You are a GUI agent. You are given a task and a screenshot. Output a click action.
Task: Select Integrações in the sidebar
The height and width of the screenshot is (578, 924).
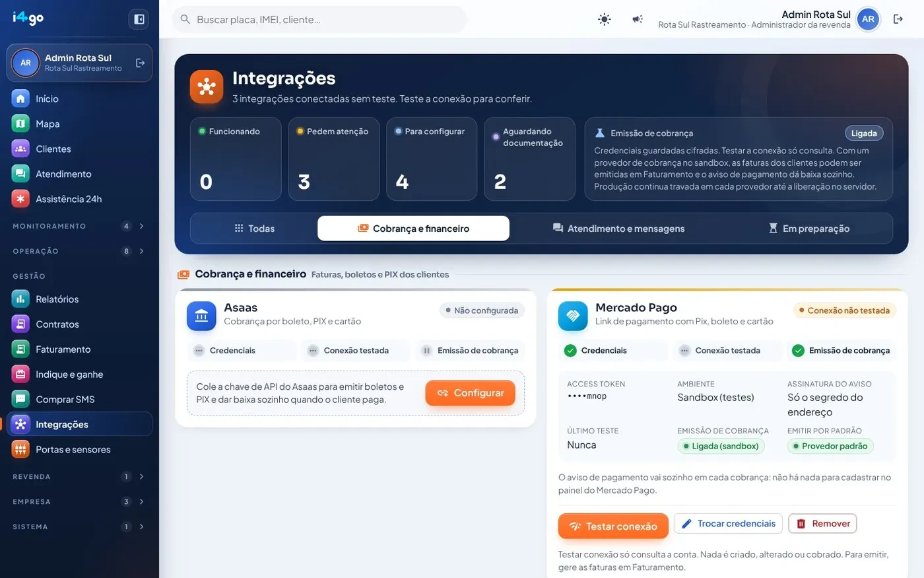tap(80, 425)
